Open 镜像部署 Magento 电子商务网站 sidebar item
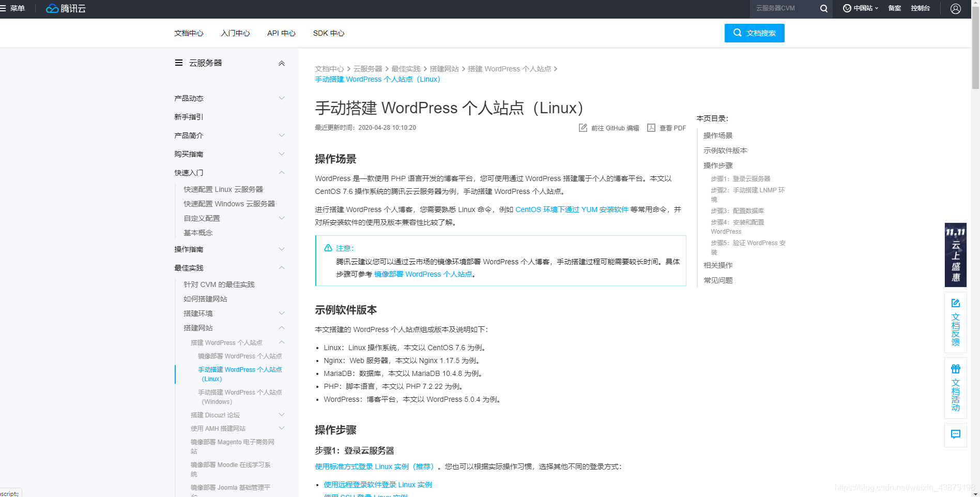The height and width of the screenshot is (497, 980). [x=232, y=446]
